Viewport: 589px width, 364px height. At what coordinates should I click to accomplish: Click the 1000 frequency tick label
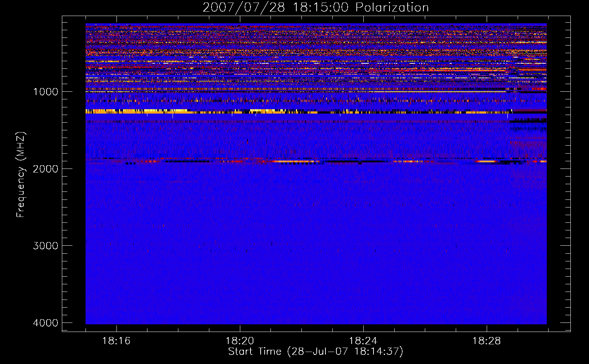[46, 92]
